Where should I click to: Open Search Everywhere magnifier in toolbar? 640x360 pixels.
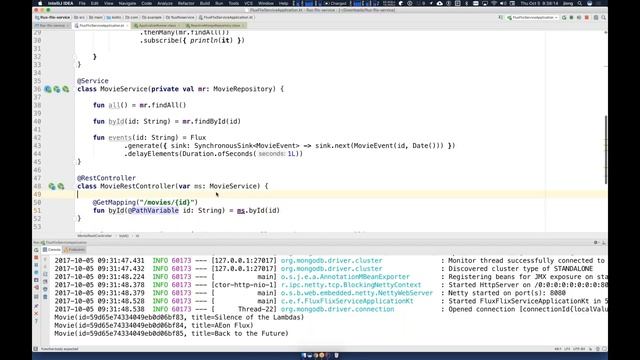[603, 18]
